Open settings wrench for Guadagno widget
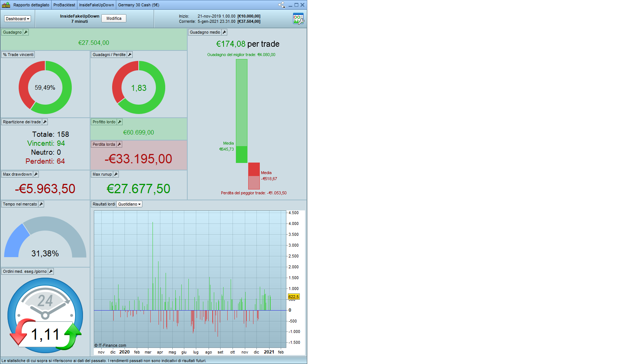Image resolution: width=628 pixels, height=364 pixels. click(26, 32)
